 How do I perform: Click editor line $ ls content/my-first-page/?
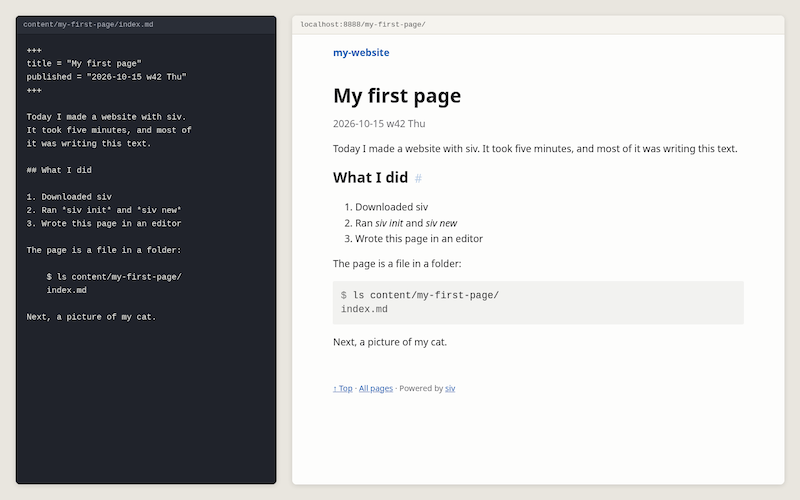point(114,277)
